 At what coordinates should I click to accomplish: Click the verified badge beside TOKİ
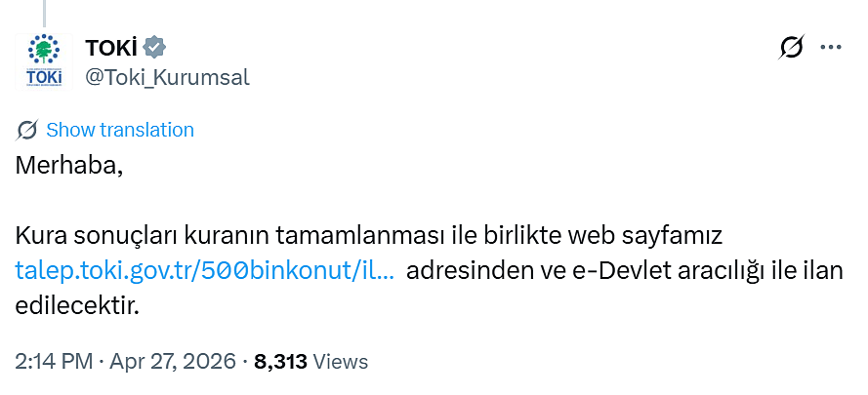tap(154, 46)
